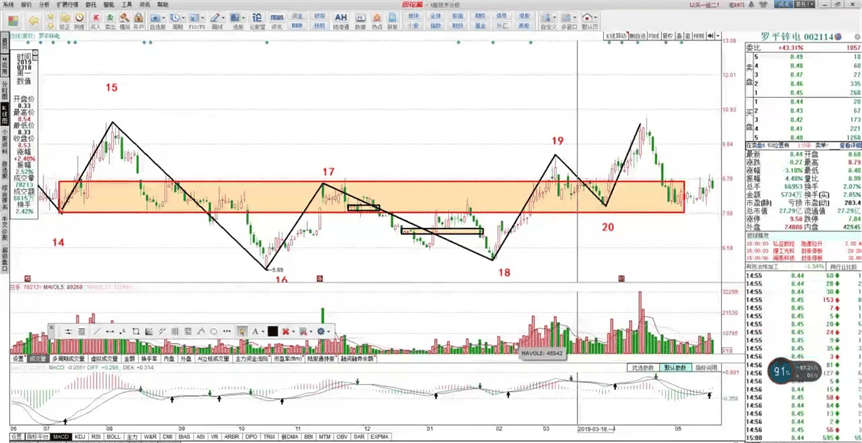Viewport: 862px width, 443px height.
Task: Click the 改选参数 button
Action: point(642,367)
